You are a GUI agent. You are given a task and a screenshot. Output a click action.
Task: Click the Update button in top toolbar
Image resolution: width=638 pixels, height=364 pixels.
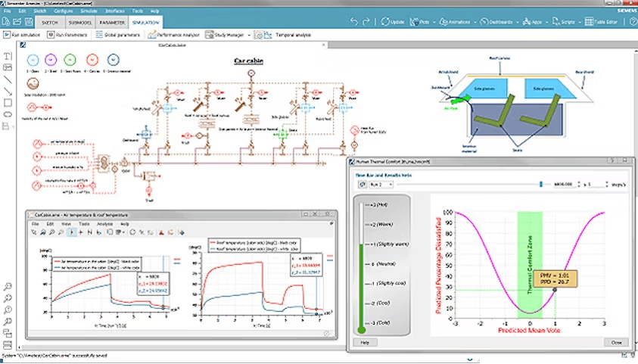pyautogui.click(x=394, y=22)
